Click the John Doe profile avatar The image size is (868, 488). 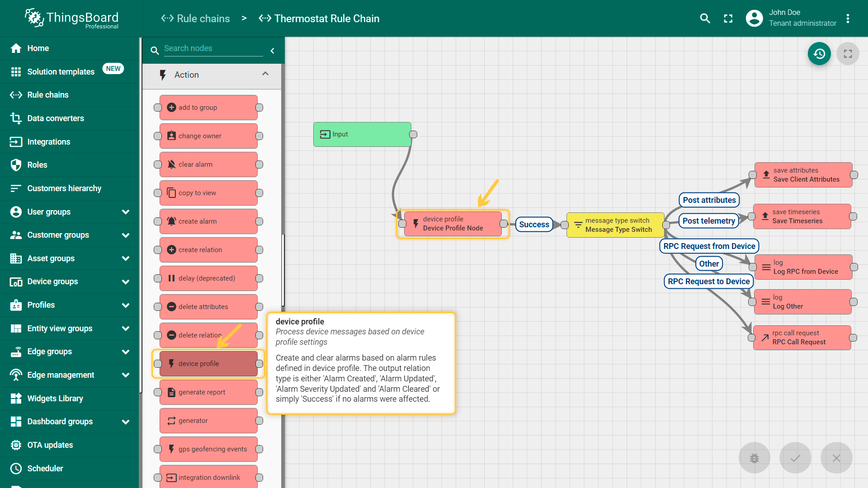point(754,19)
